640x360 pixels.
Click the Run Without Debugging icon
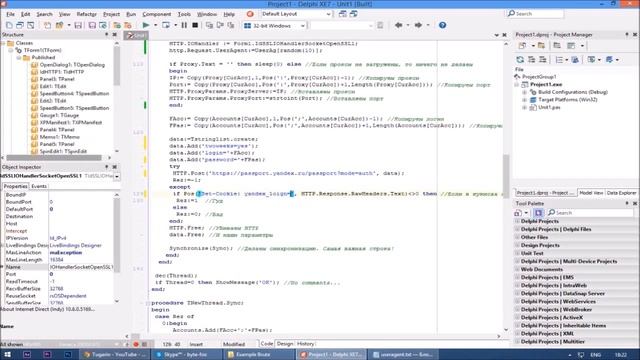[166, 25]
